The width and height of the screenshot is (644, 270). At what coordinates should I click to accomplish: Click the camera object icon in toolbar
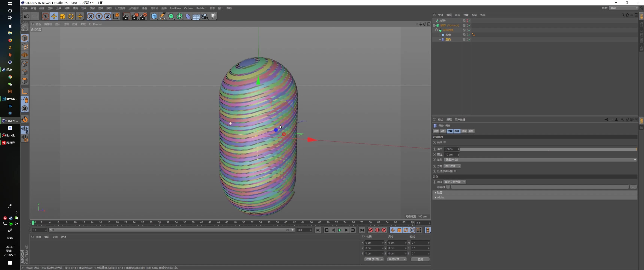205,16
